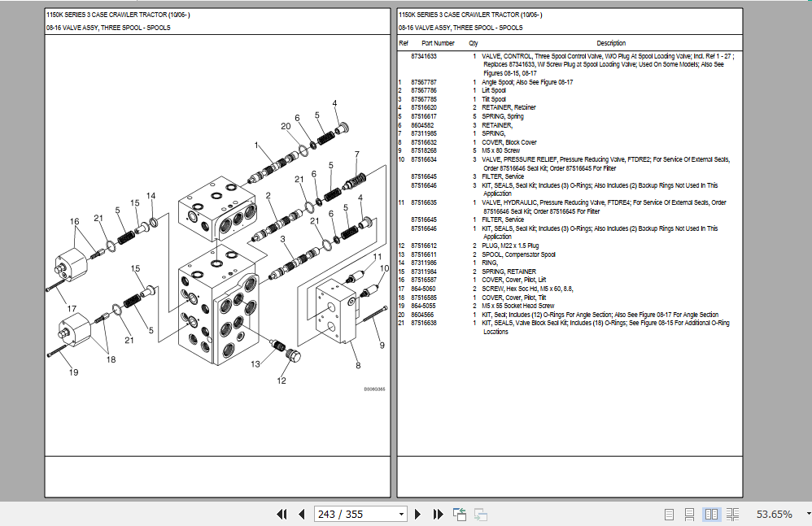Click the COVER, Cover, Pilot, Lift description
The width and height of the screenshot is (812, 526).
[x=513, y=280]
